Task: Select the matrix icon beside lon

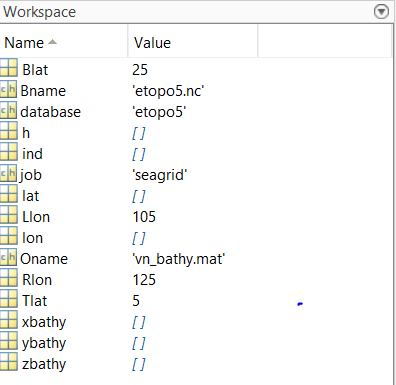Action: tap(9, 236)
